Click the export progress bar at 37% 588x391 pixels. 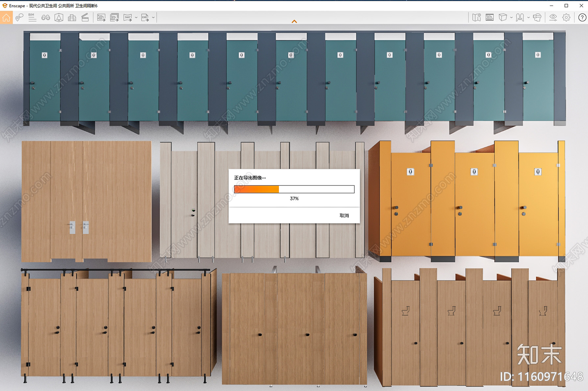[x=294, y=189]
